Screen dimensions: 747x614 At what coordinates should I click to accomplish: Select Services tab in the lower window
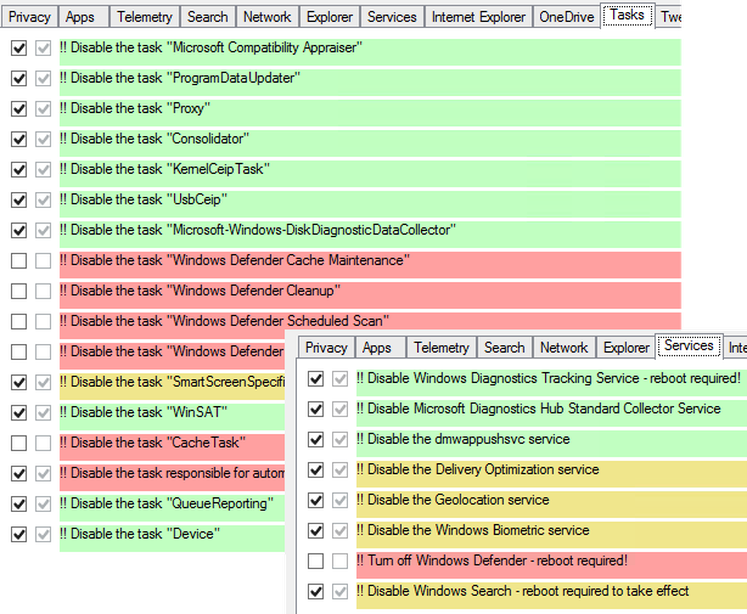click(689, 346)
